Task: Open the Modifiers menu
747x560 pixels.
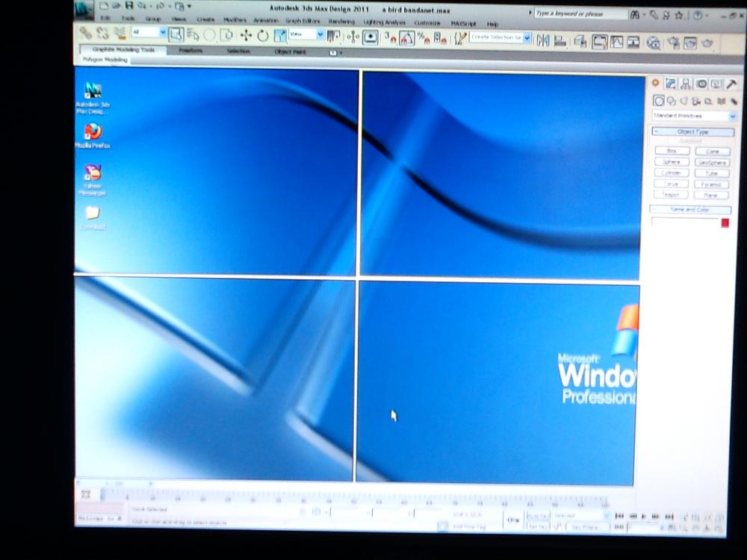Action: tap(235, 20)
